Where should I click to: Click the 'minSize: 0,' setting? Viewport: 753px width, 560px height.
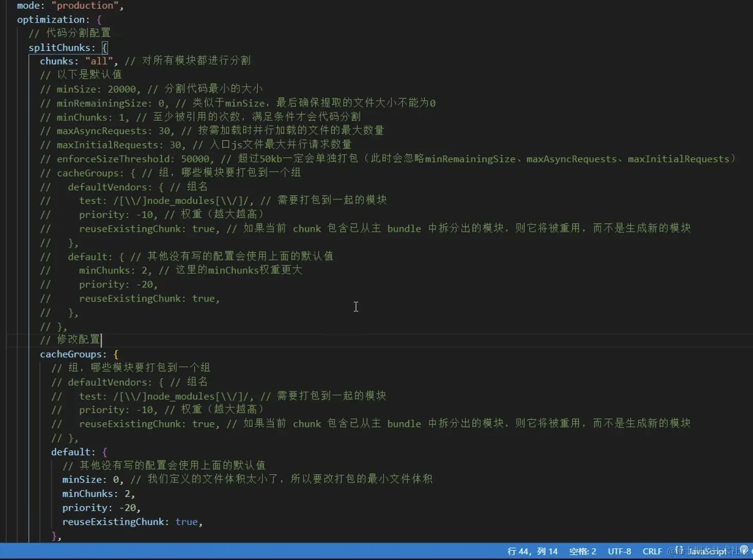pos(92,479)
